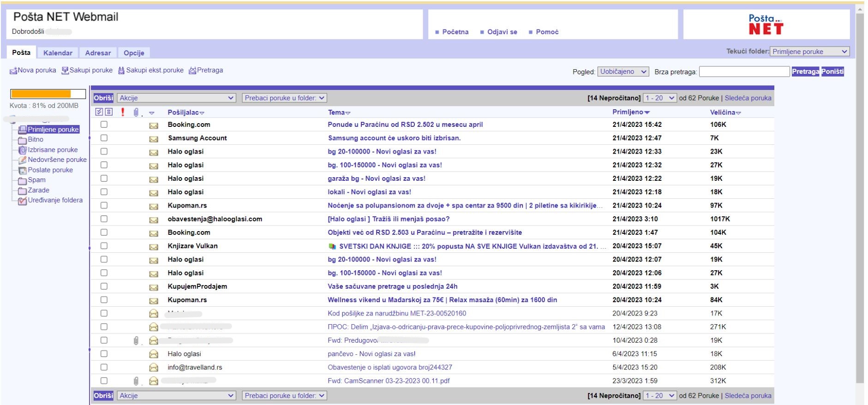Check the Knjizare Vulkan message checkbox
This screenshot has height=405, width=868.
(104, 246)
